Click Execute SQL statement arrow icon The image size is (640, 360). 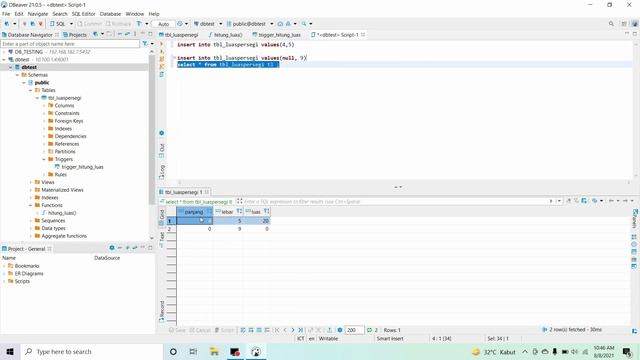162,44
